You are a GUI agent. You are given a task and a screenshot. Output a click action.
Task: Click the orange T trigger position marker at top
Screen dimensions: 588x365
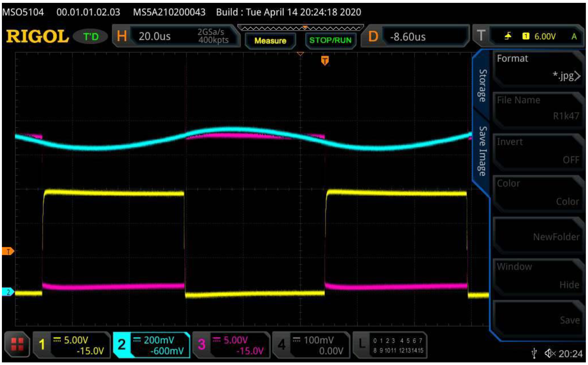325,60
